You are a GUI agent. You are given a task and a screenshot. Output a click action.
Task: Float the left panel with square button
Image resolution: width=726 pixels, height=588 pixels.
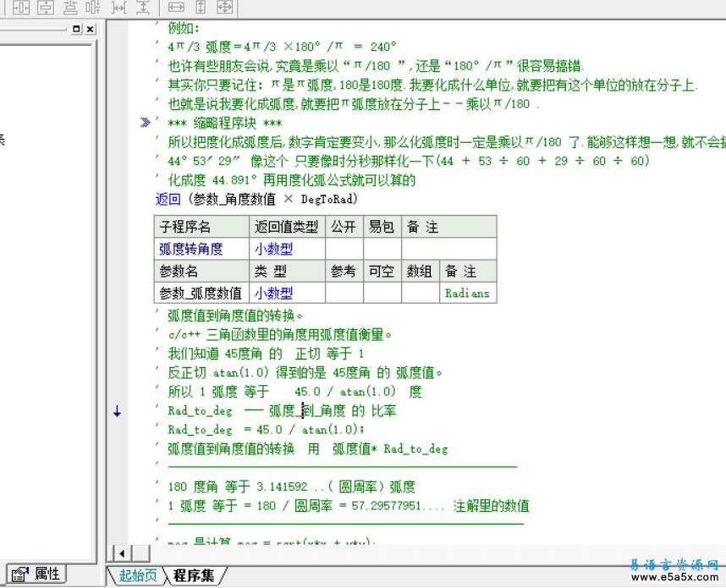point(76,29)
